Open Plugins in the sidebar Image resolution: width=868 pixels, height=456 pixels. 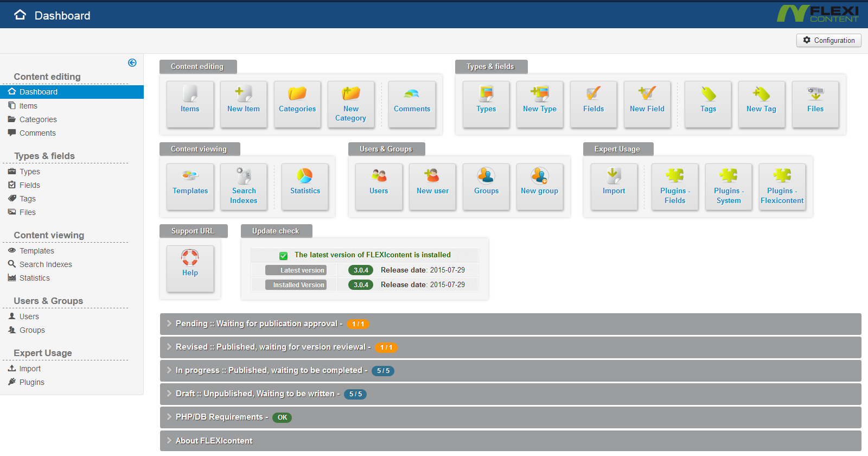tap(32, 382)
